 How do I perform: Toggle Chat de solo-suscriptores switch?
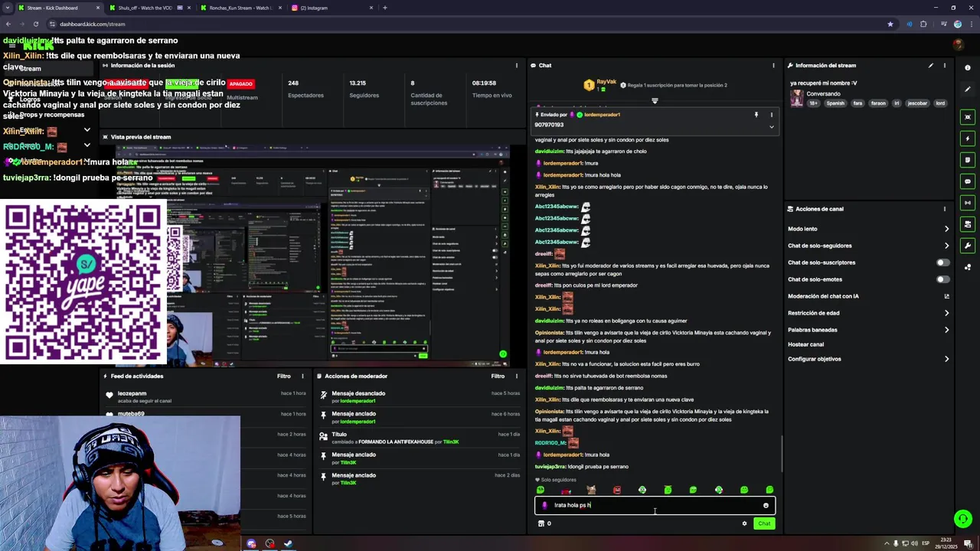coord(943,262)
